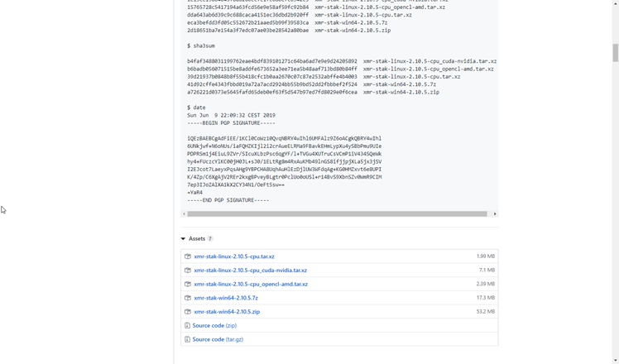
Task: Download Source code (tar.gz)
Action: point(218,339)
